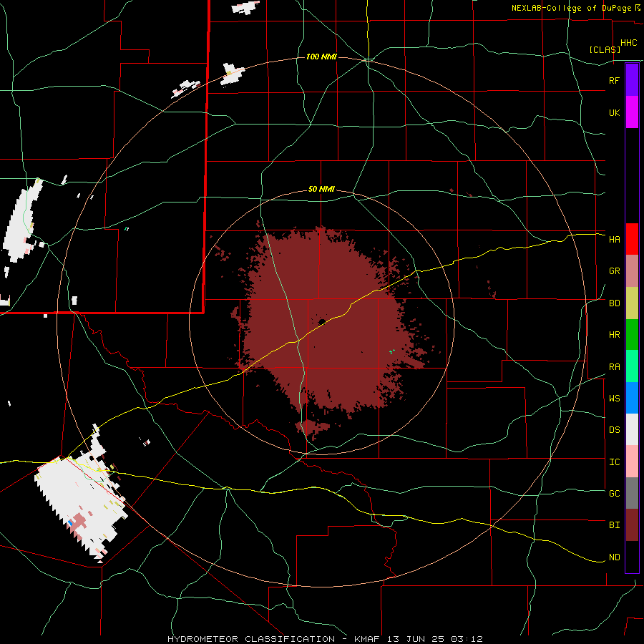
Task: Click the ND legend label
Action: 614,557
